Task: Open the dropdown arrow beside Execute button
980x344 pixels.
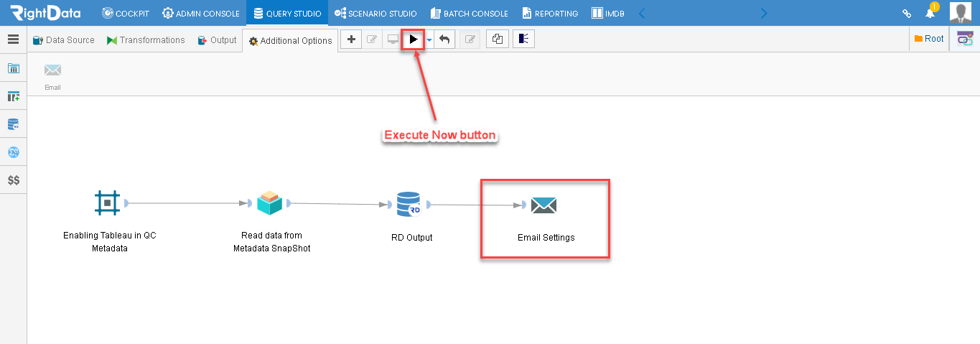Action: click(429, 40)
